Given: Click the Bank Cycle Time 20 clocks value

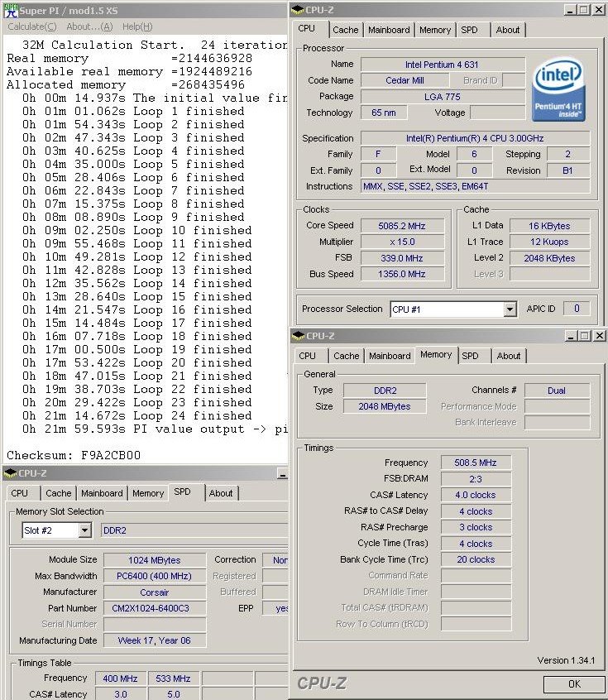Looking at the screenshot, I should coord(476,559).
